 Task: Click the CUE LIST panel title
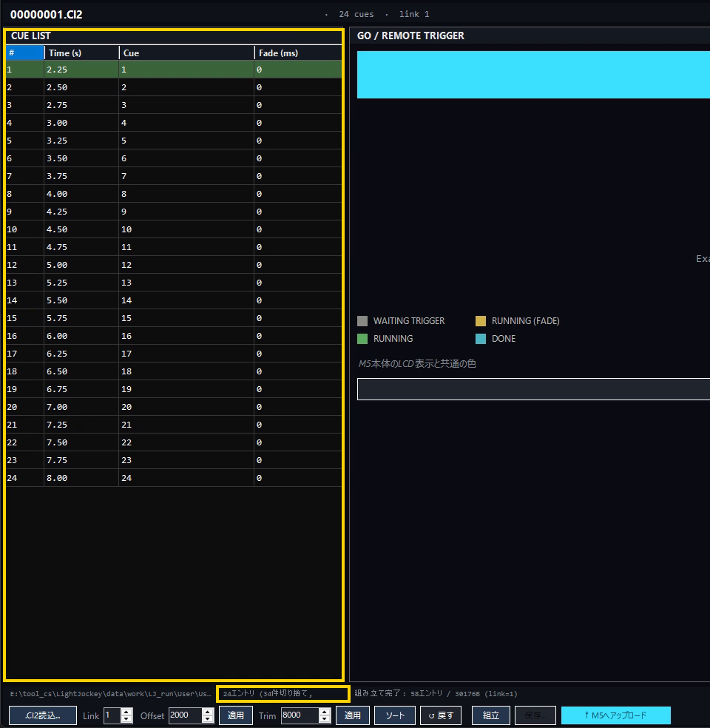click(30, 36)
